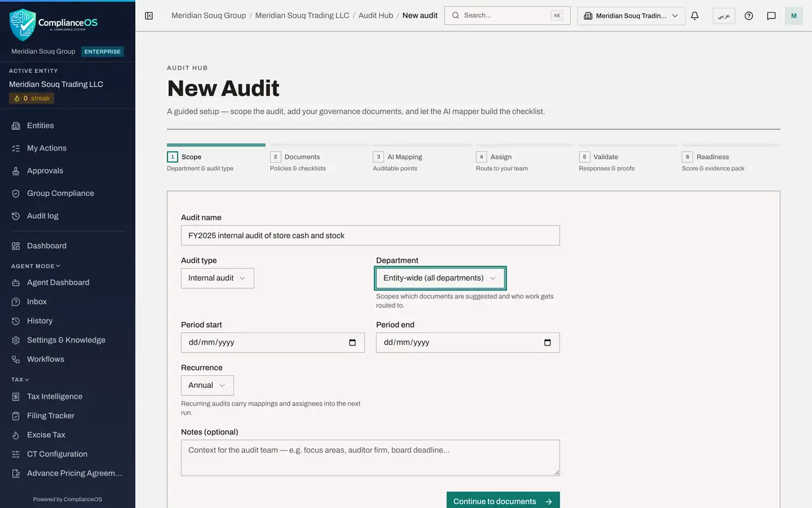
Task: Open the user avatar M menu
Action: point(794,16)
